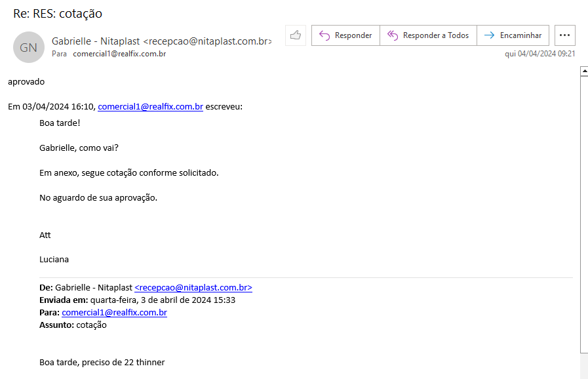Viewport: 588px width, 379px height.
Task: Click the comercial1@realfix.com.br link before 'escreveu'
Action: pyautogui.click(x=150, y=107)
